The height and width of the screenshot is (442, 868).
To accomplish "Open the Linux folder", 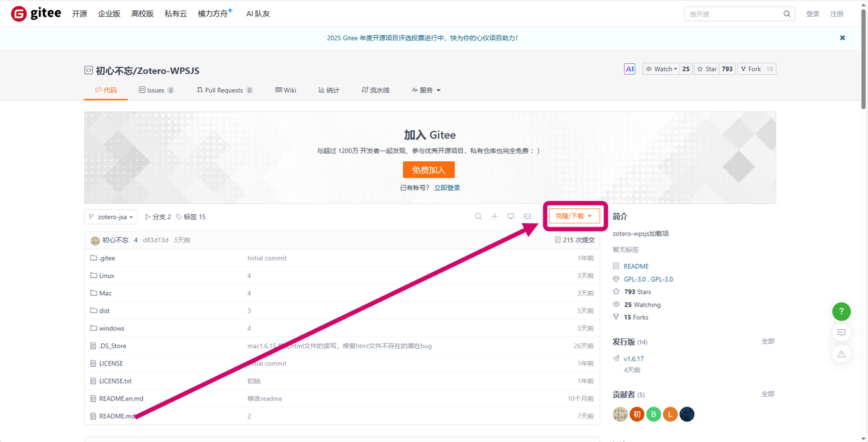I will pos(107,276).
